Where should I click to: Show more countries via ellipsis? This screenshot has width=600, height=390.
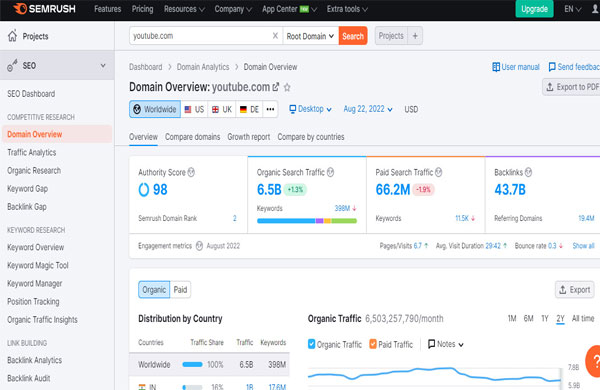click(270, 109)
